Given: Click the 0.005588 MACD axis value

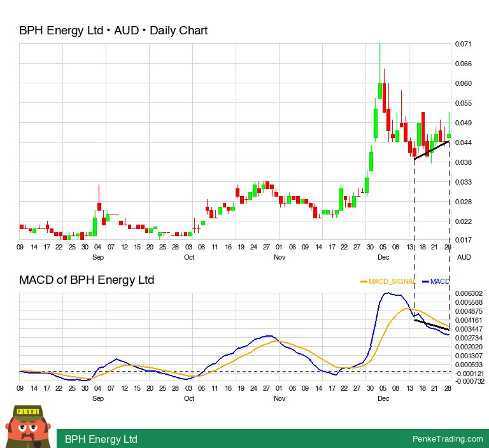Looking at the screenshot, I should pyautogui.click(x=469, y=302).
